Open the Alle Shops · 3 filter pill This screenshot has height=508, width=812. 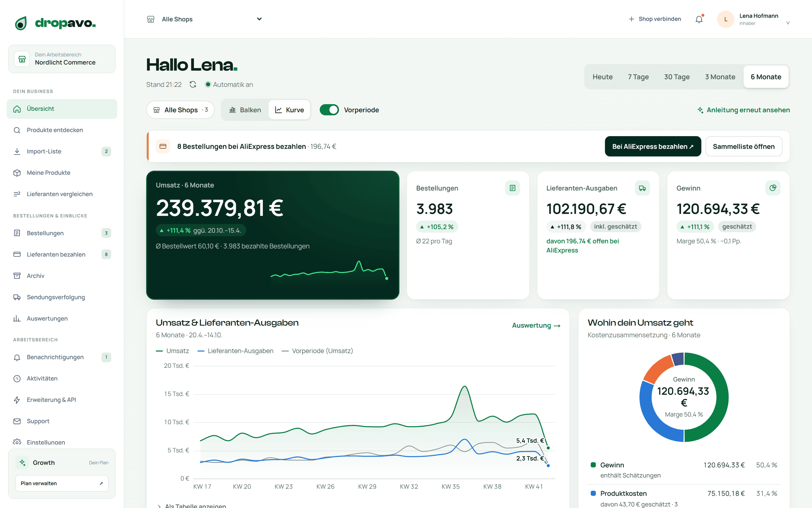180,110
